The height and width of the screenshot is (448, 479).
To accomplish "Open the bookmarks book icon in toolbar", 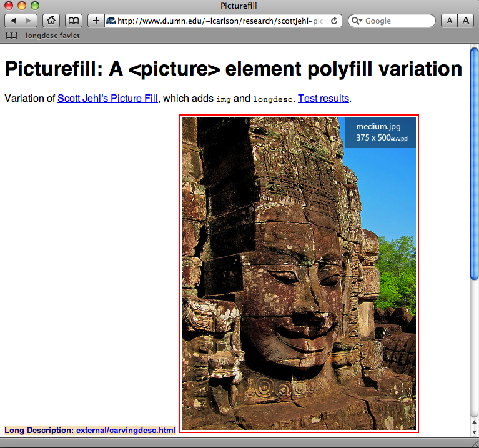I will coord(73,21).
